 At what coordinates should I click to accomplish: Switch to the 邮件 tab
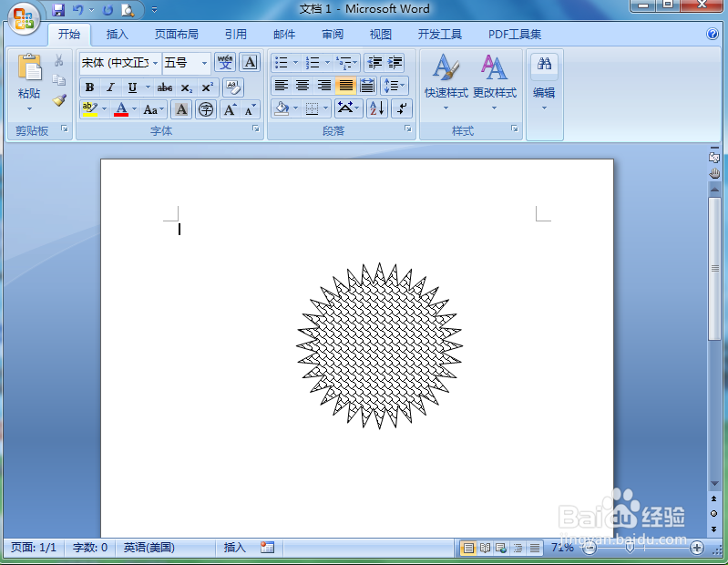[284, 35]
